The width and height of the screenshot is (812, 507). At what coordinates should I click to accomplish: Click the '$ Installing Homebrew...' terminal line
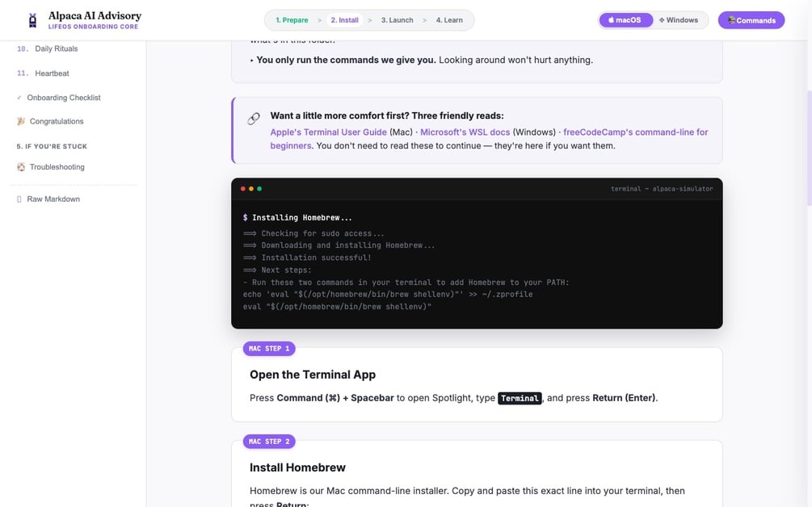pyautogui.click(x=297, y=218)
